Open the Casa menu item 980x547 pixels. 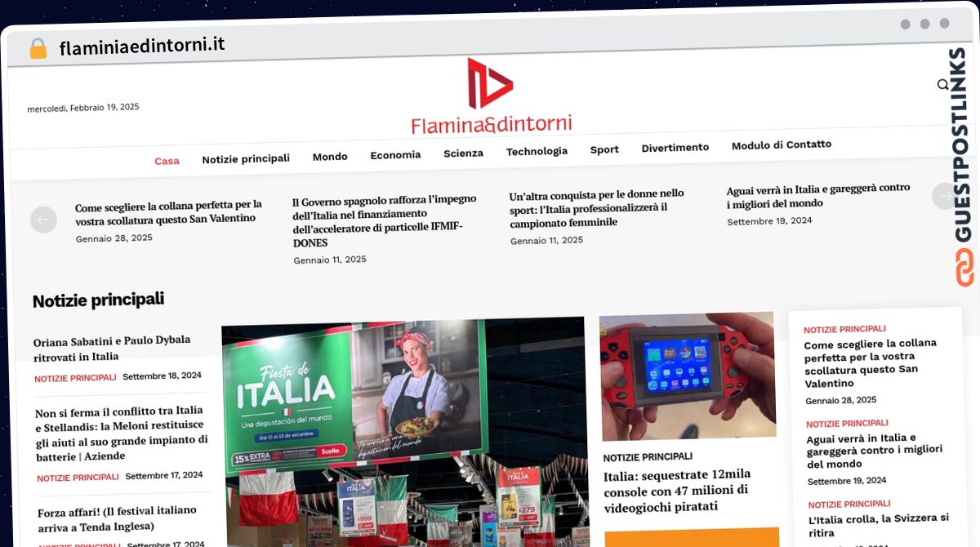pos(167,161)
